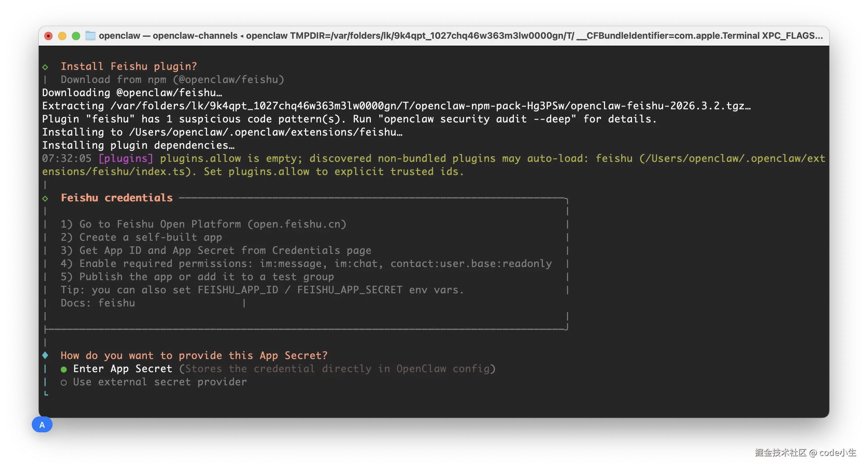This screenshot has height=469, width=868.
Task: Click the open.feishu.cn URL text
Action: click(297, 224)
